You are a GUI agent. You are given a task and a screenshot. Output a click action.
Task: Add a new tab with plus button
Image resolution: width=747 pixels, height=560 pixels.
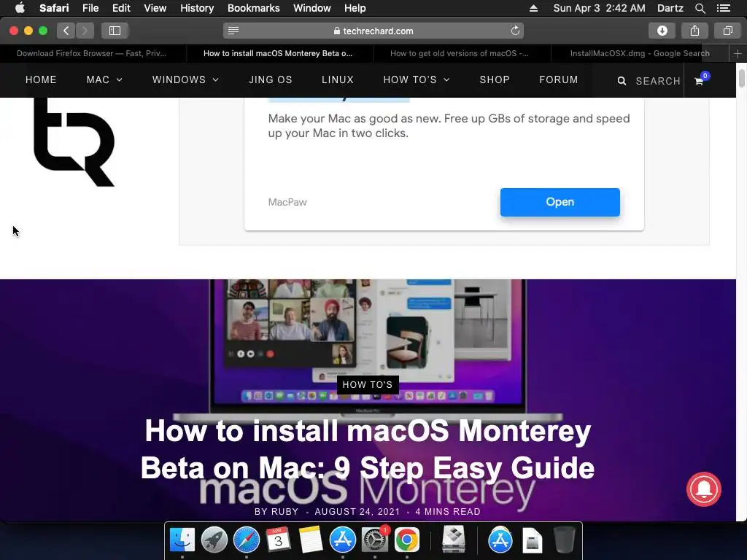(738, 53)
